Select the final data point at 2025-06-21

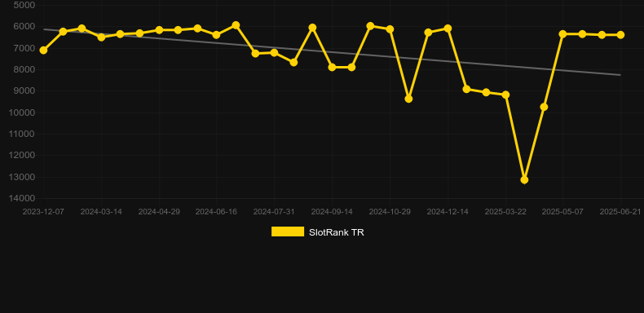pos(620,35)
